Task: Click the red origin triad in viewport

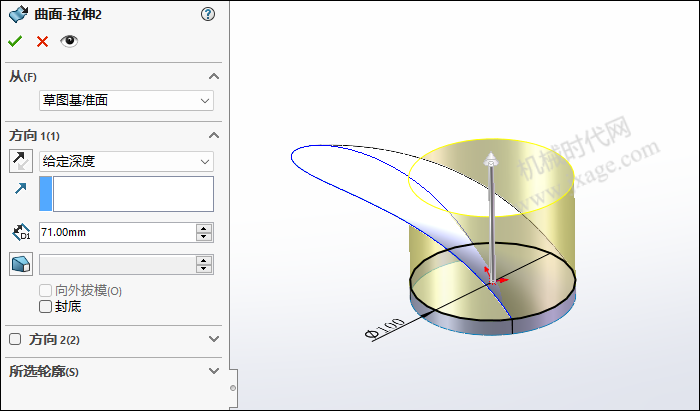Action: 493,276
